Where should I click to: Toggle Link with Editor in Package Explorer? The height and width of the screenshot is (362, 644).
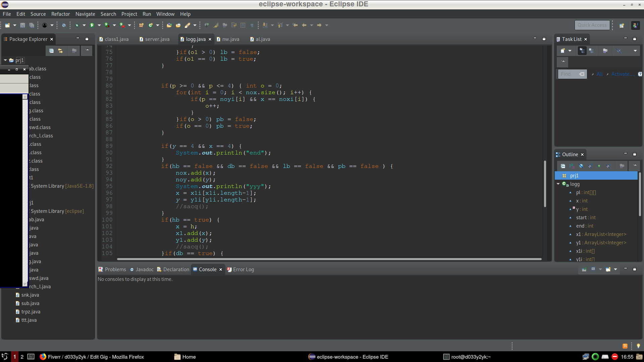coord(61,51)
